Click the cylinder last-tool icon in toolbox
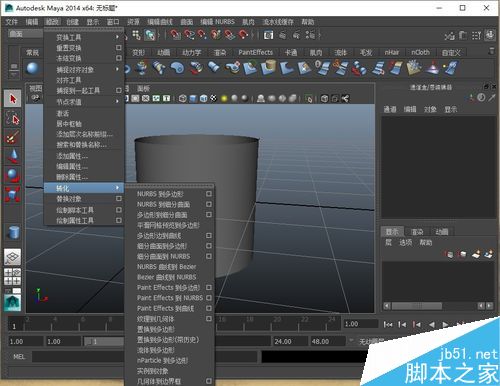500x386 pixels. point(13,232)
